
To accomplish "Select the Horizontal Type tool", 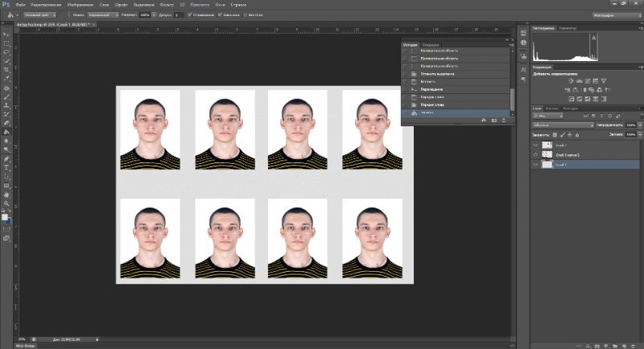I will (6, 168).
